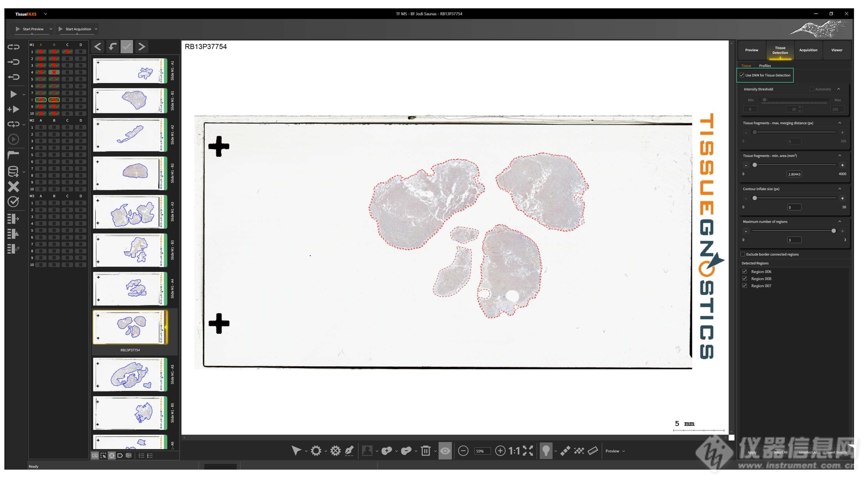The height and width of the screenshot is (481, 868).
Task: Set zoom to 1:1 scale
Action: [x=514, y=451]
